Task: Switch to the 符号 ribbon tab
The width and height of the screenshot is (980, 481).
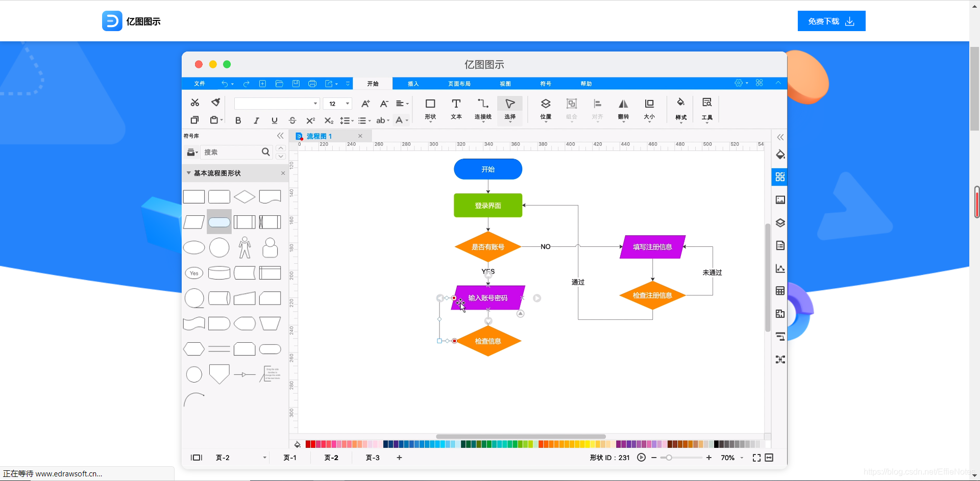Action: [546, 84]
